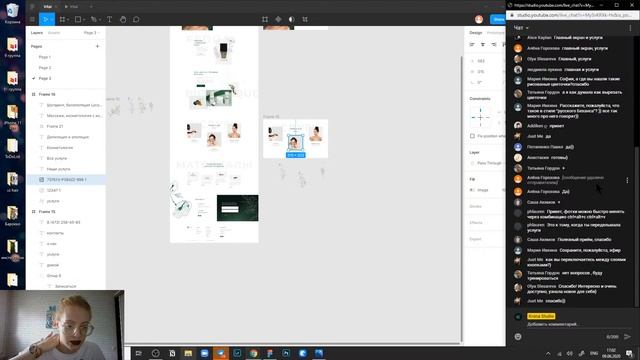Collapse Frame 16 in layers list
The height and width of the screenshot is (360, 640).
[33, 94]
